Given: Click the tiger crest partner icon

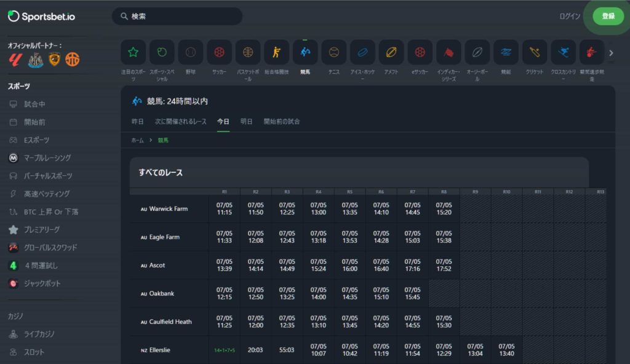Looking at the screenshot, I should [x=54, y=59].
